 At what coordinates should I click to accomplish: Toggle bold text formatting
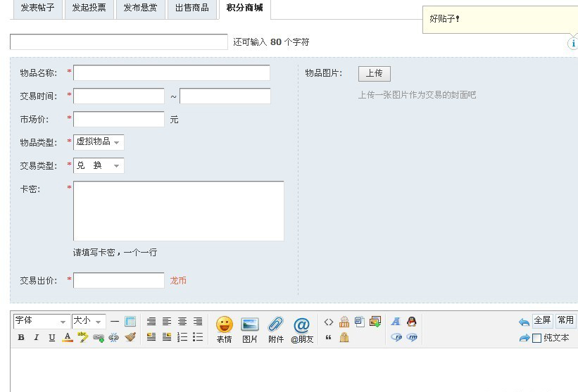(x=21, y=337)
